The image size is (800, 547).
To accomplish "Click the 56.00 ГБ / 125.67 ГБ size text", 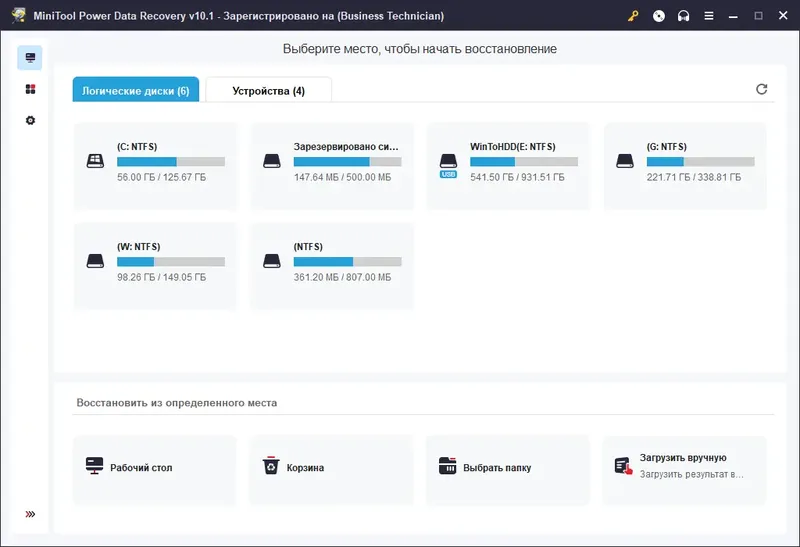I will [x=162, y=177].
